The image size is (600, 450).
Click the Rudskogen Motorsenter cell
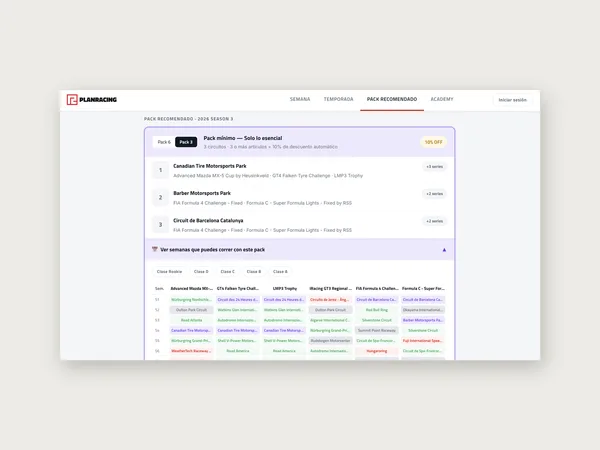tap(330, 341)
